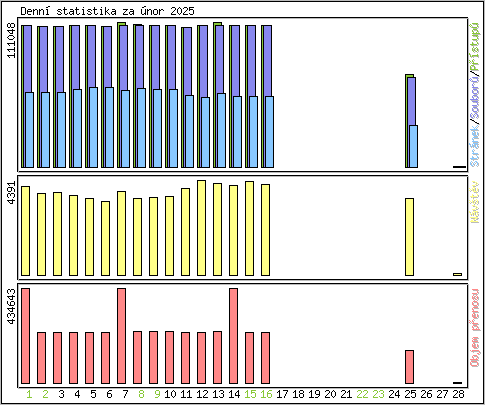Click the "Přístupů" legend label
The width and height of the screenshot is (485, 405).
(475, 47)
